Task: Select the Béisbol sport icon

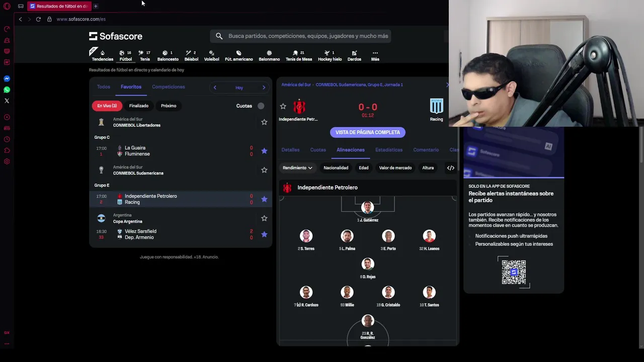Action: click(191, 55)
